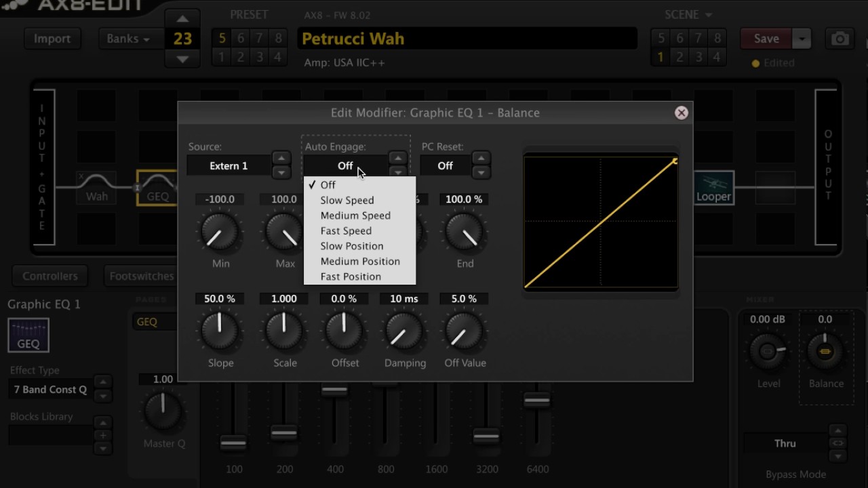Open the Controllers panel

point(50,276)
